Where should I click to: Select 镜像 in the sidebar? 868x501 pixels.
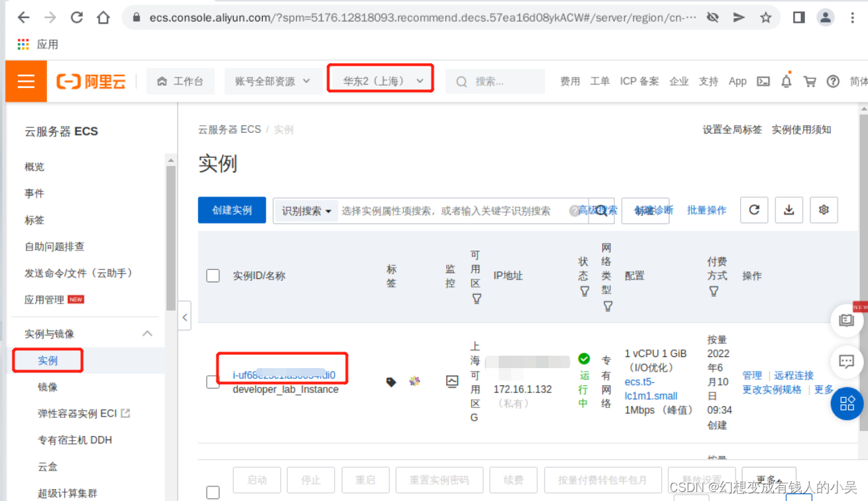coord(47,387)
